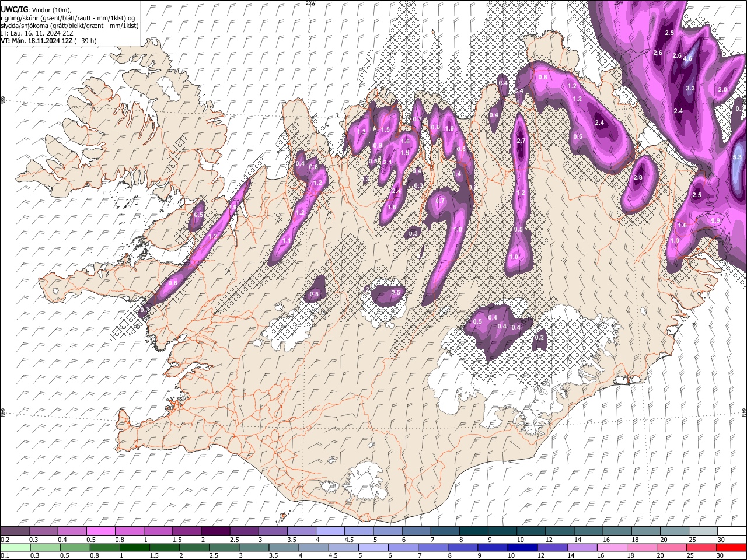Click the palest green bottom-row swatch for 0.1–0.3 mm

[x=15, y=548]
